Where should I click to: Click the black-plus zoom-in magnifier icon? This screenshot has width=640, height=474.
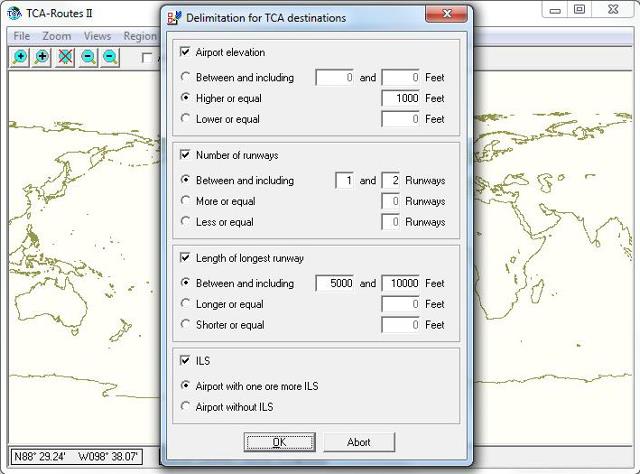[42, 57]
